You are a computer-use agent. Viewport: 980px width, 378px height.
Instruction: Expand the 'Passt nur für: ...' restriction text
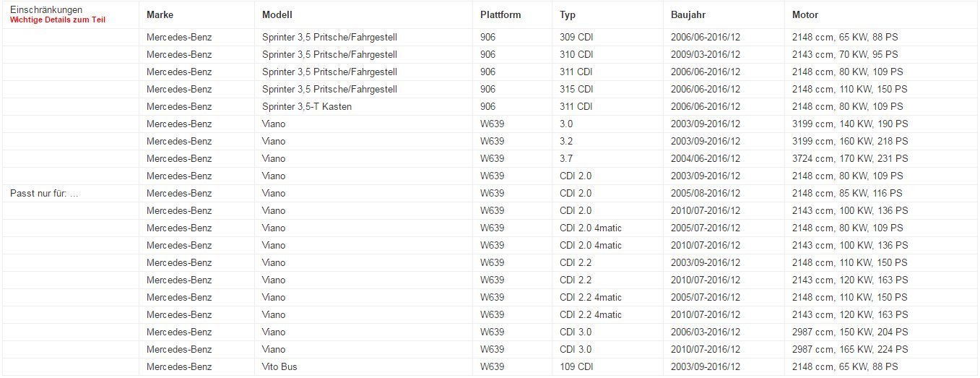click(44, 193)
